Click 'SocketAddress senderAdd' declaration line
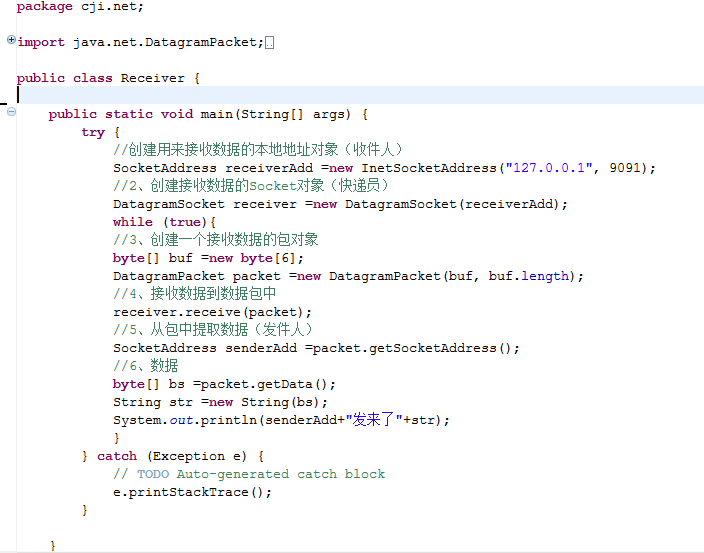The image size is (704, 553). (316, 348)
